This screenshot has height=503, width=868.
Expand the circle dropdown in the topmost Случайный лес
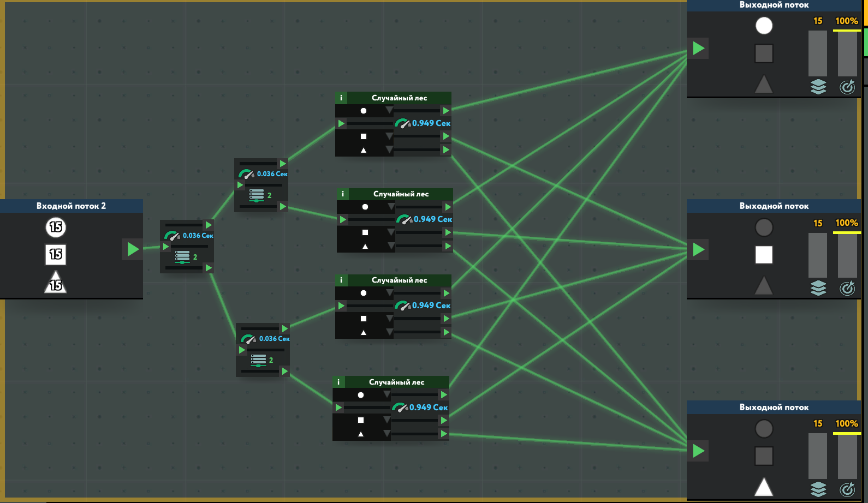(x=389, y=110)
